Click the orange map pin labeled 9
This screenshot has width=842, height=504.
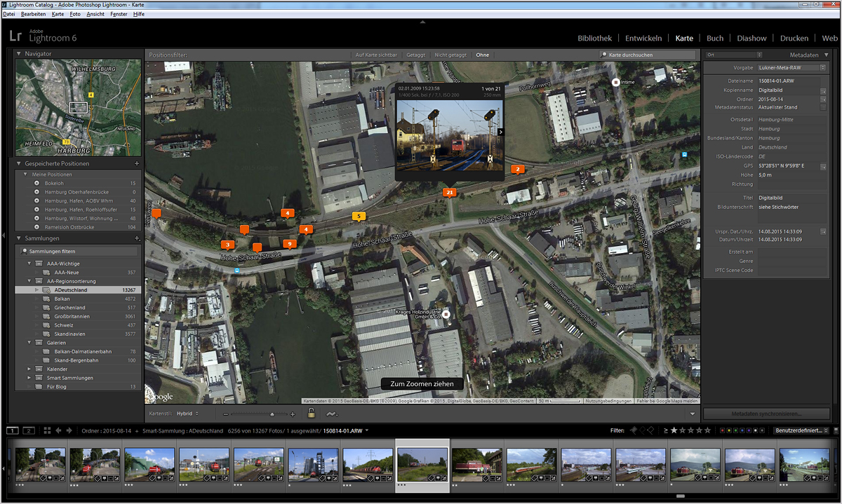coord(289,244)
